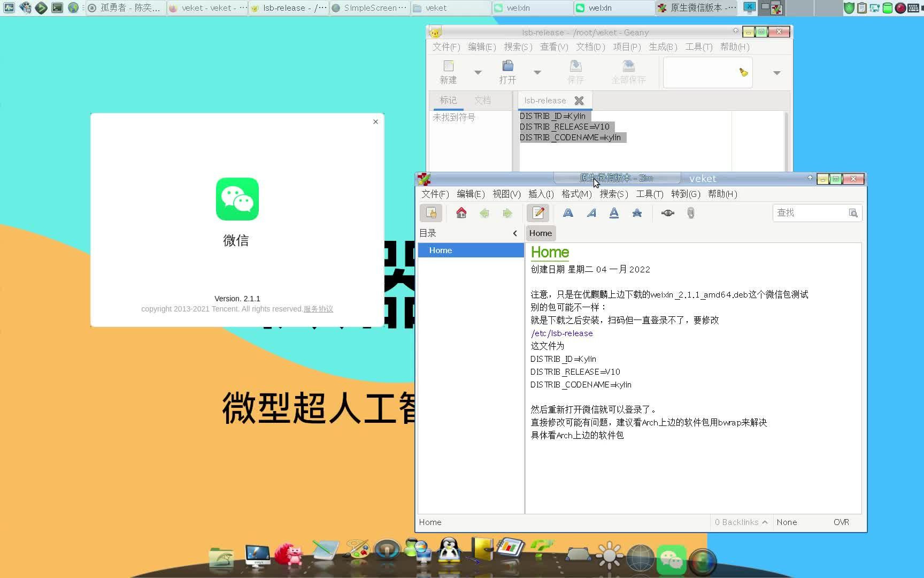Click the green arrow launcher in top panel
The width and height of the screenshot is (924, 578).
tap(41, 7)
